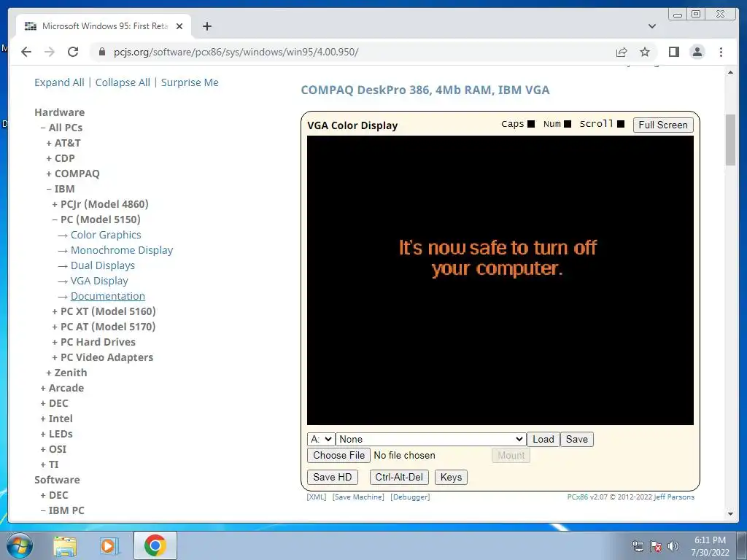
Task: Toggle the Caps lock indicator
Action: pyautogui.click(x=531, y=124)
